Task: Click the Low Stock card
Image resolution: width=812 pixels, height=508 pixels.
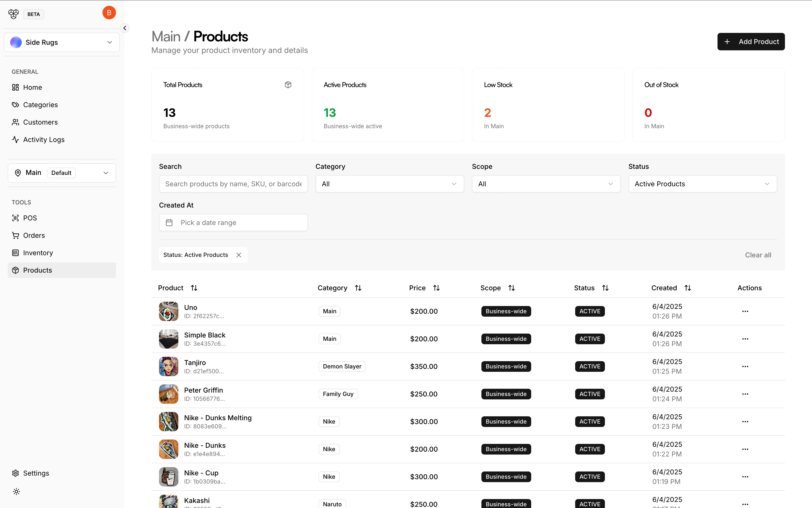Action: pos(548,105)
